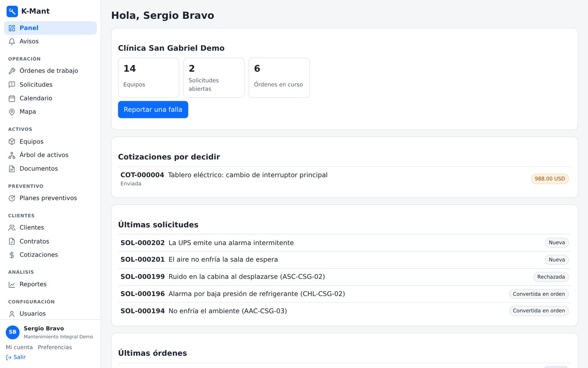Click the Documentos file icon
This screenshot has width=588, height=368.
point(12,169)
